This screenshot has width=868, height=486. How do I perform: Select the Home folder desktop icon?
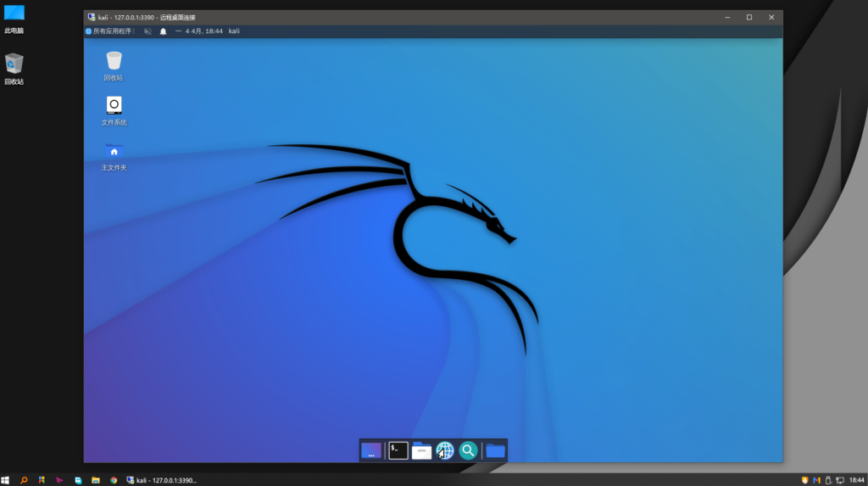point(114,151)
